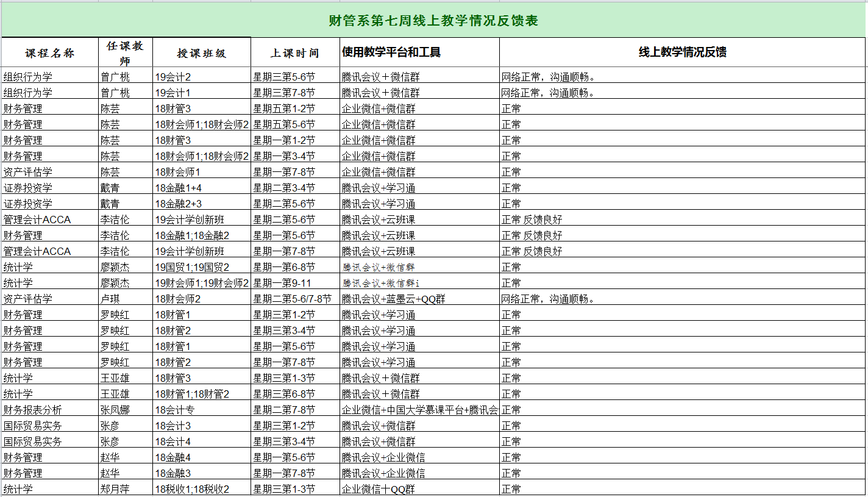The image size is (868, 497).
Task: Click the 上课时间 column header
Action: (295, 53)
